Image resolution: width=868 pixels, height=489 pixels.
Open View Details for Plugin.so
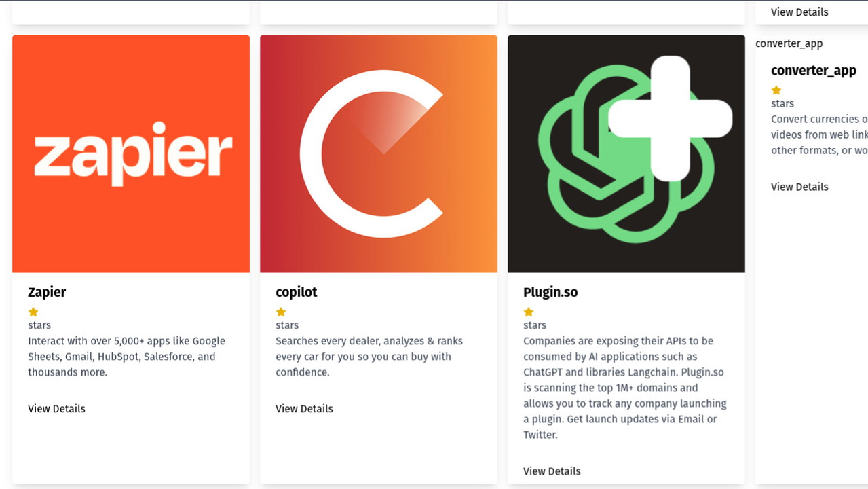(552, 471)
